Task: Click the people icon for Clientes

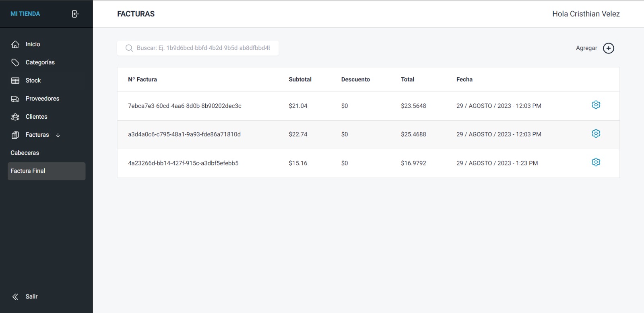Action: (15, 117)
